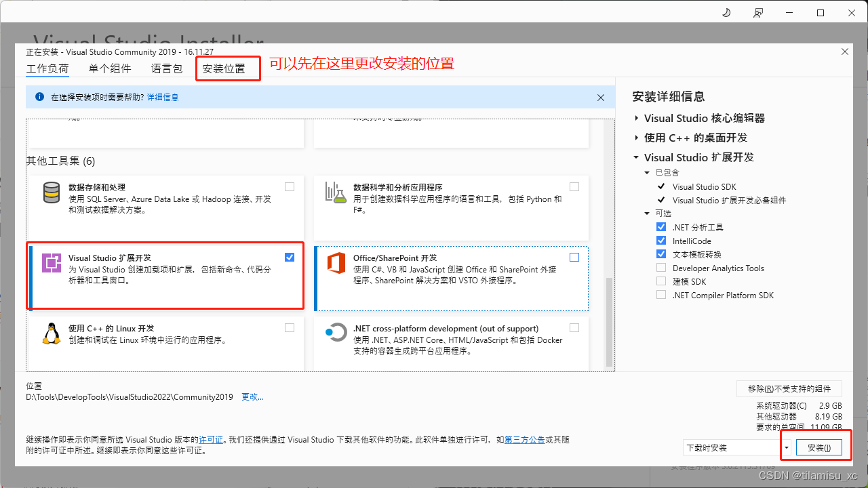The image size is (868, 488).
Task: Switch to the 安装位置 tab
Action: click(224, 69)
